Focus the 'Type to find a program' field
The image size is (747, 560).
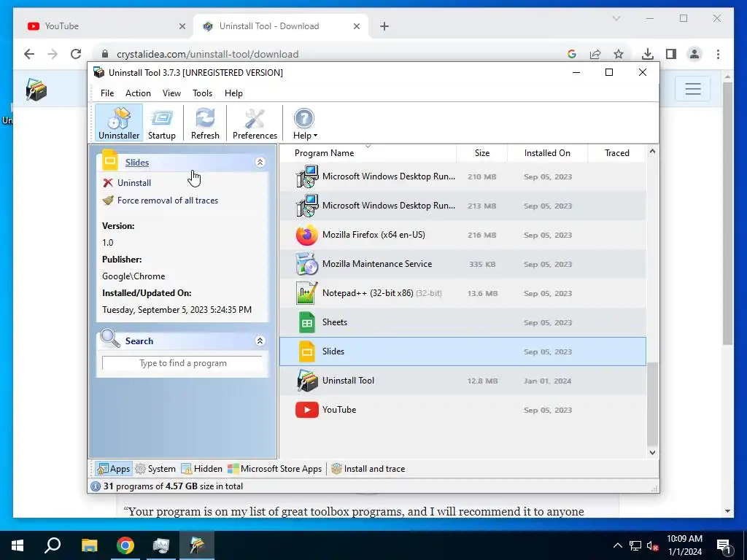pyautogui.click(x=182, y=363)
